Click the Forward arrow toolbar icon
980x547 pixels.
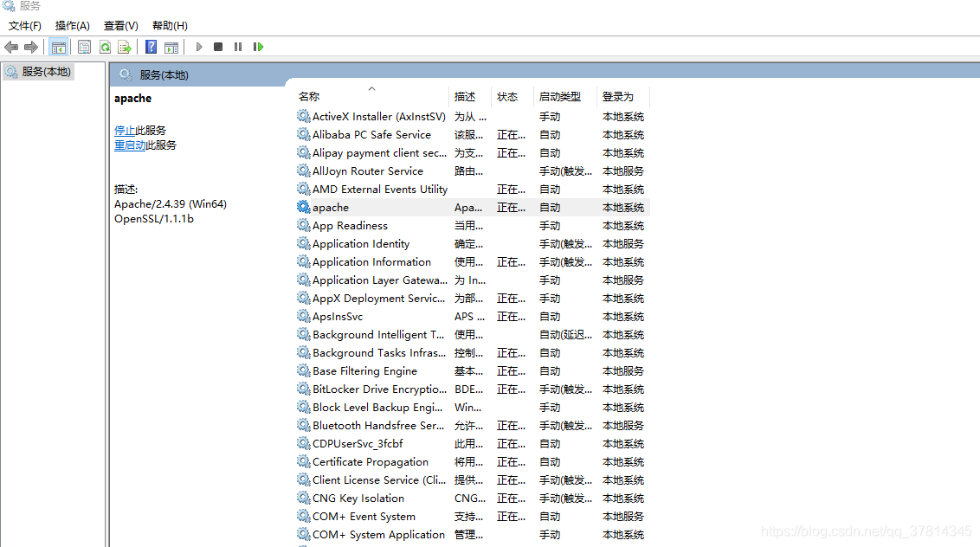pyautogui.click(x=30, y=47)
